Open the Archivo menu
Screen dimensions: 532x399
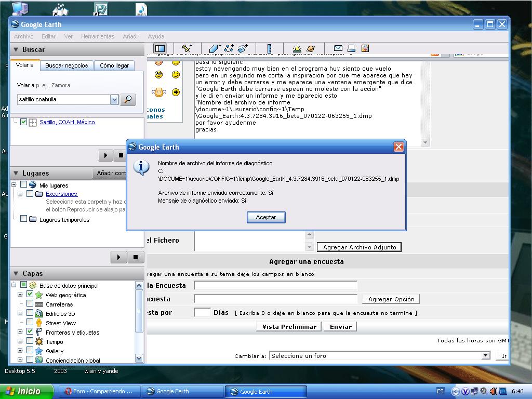(x=24, y=36)
